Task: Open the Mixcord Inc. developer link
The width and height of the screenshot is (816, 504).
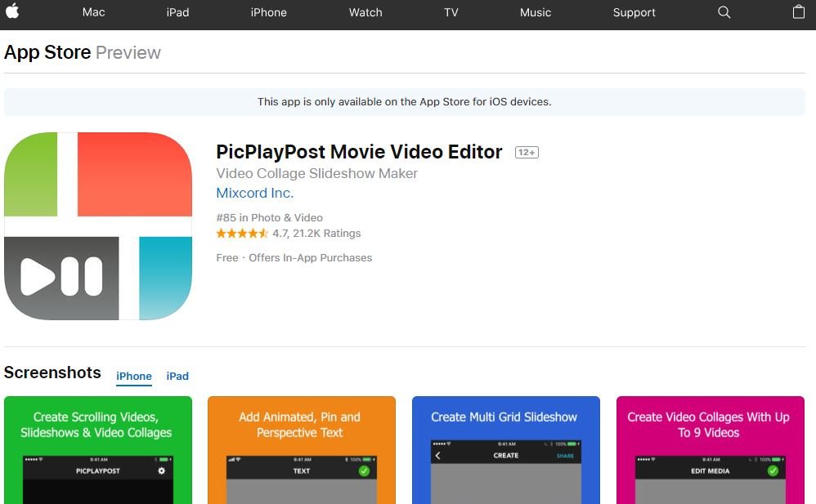Action: pos(255,193)
